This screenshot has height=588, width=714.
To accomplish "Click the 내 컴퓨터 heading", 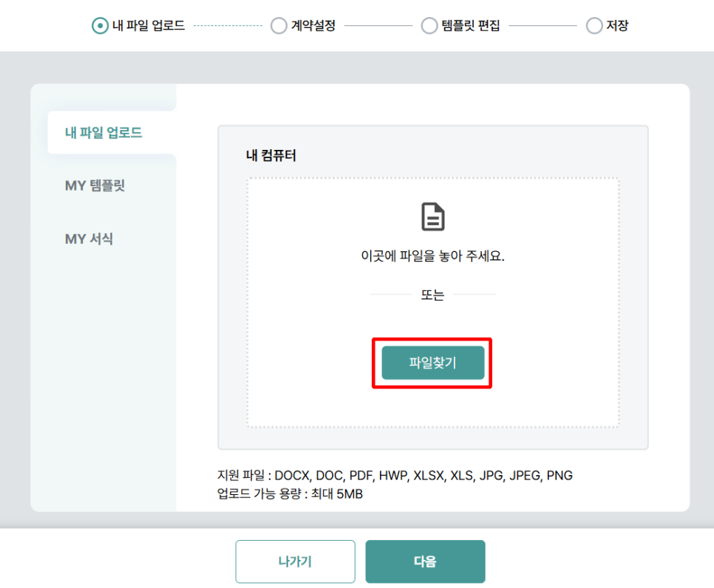I will coord(271,156).
